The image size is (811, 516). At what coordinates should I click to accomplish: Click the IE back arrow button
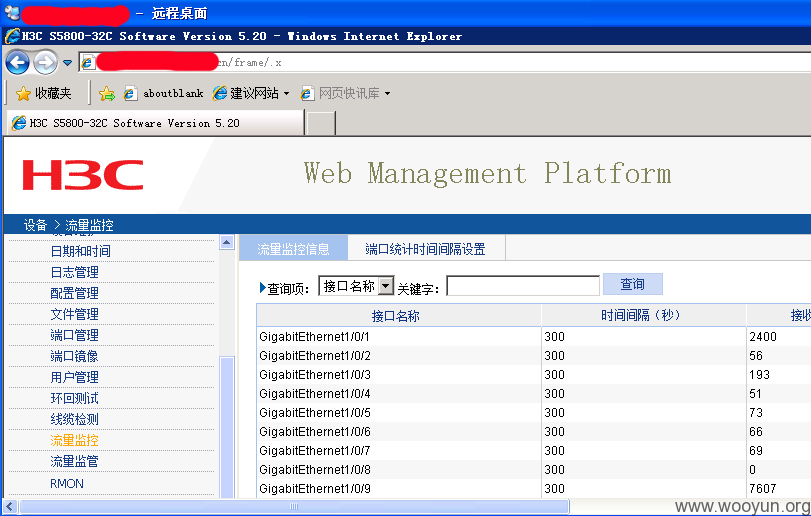(18, 63)
